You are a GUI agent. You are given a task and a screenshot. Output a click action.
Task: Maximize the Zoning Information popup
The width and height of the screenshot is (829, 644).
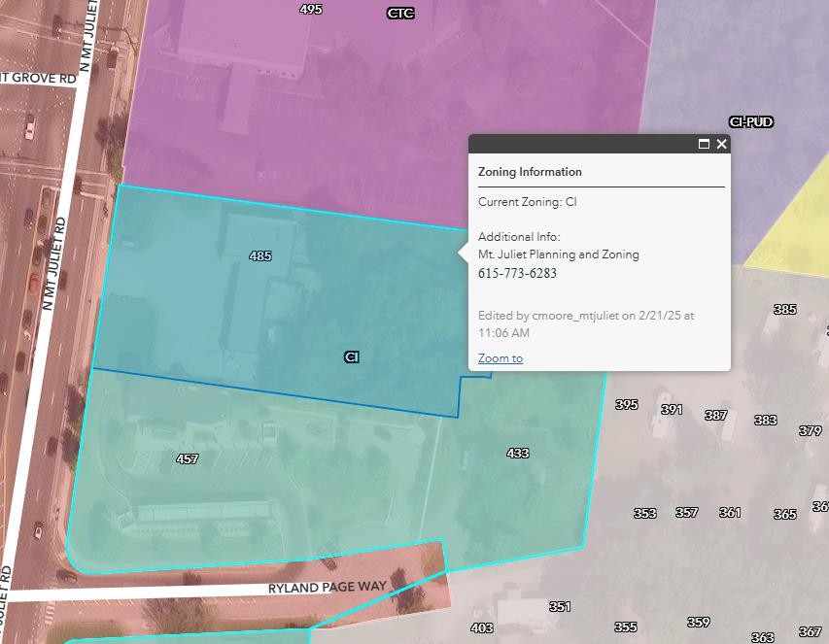[x=704, y=144]
